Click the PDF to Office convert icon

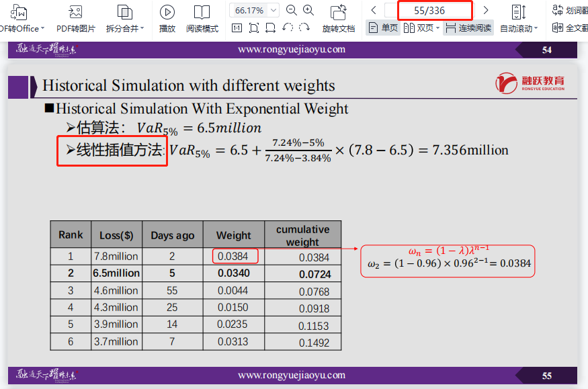19,11
